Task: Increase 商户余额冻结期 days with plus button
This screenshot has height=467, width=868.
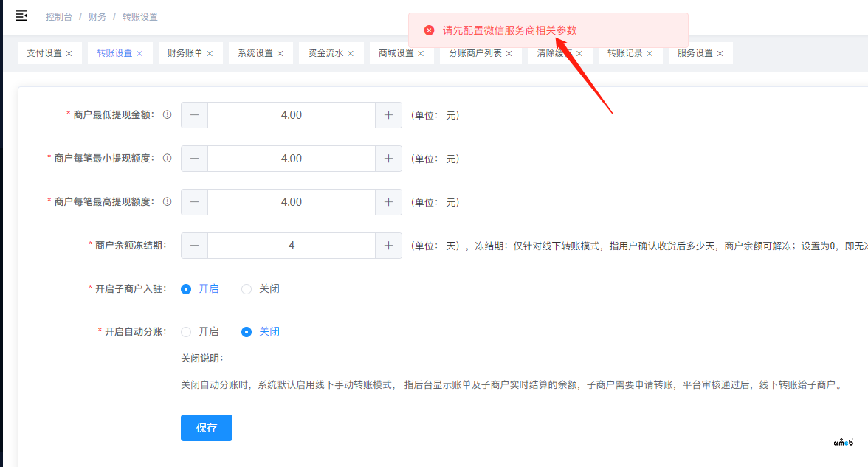Action: point(388,246)
